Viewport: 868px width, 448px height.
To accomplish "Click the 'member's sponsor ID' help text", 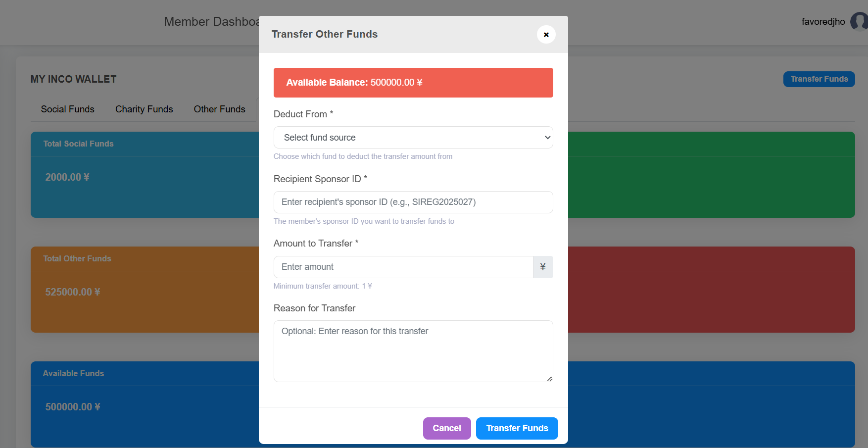I will (364, 221).
